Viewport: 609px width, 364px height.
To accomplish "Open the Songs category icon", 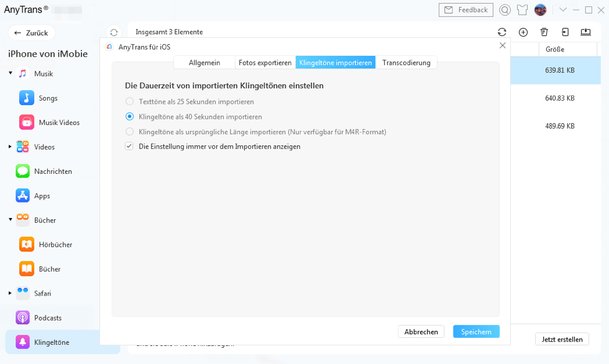I will point(26,98).
